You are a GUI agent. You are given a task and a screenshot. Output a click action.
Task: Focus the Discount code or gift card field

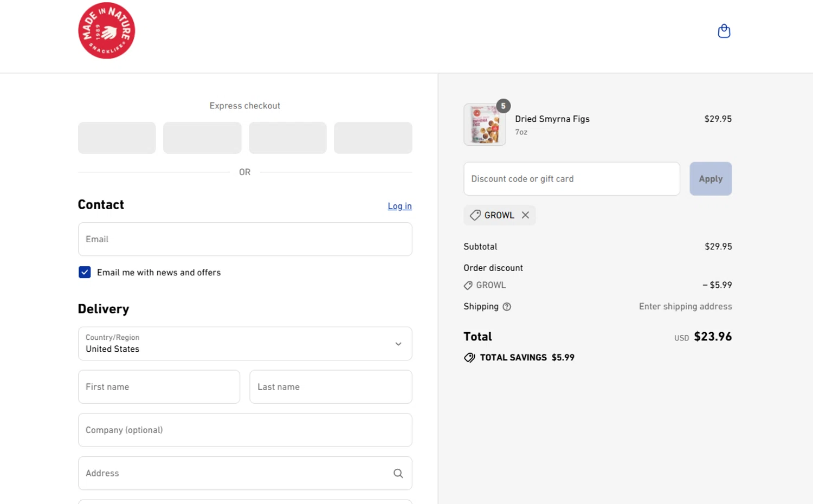(572, 179)
